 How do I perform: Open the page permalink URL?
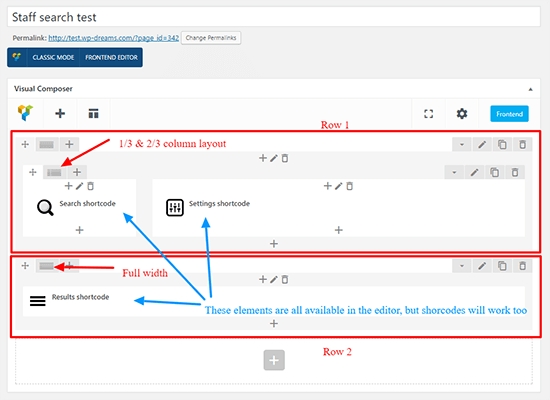click(114, 38)
